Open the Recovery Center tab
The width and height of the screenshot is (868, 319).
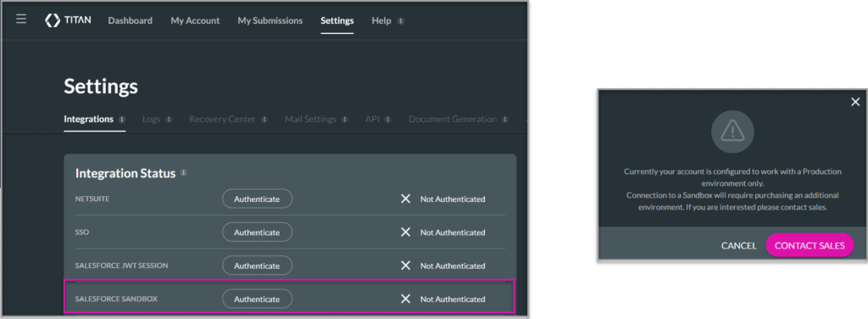point(223,119)
